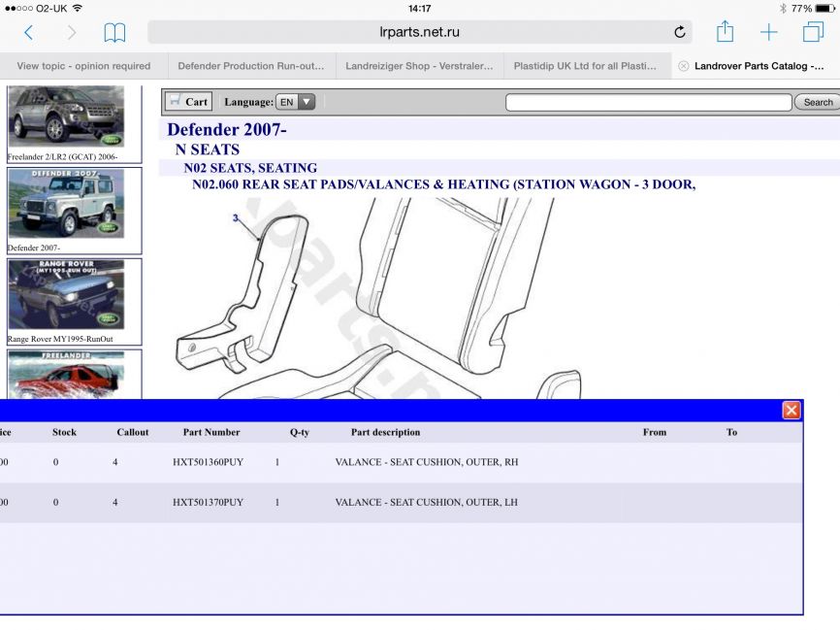Image resolution: width=840 pixels, height=630 pixels.
Task: Focus the lrparts.net.ru address bar
Action: 419,32
